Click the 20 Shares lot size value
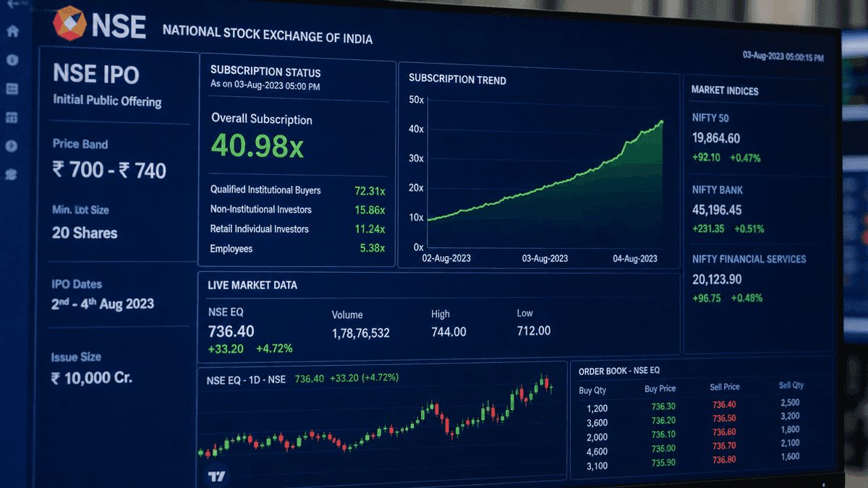The width and height of the screenshot is (868, 488). pos(85,233)
